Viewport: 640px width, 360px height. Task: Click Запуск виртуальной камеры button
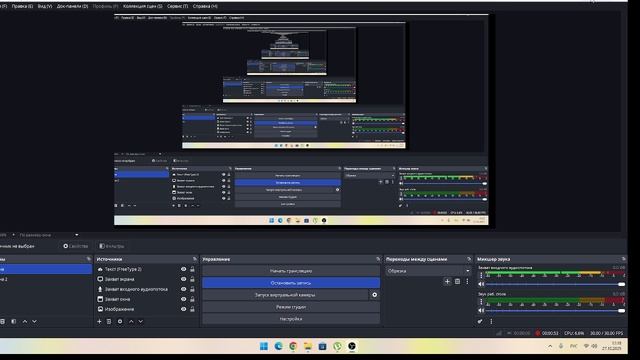pyautogui.click(x=285, y=295)
